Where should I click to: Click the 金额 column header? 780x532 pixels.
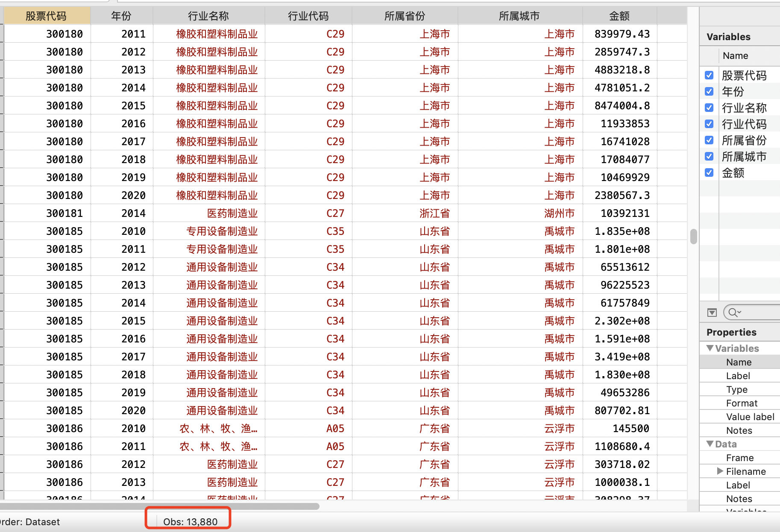click(x=620, y=16)
